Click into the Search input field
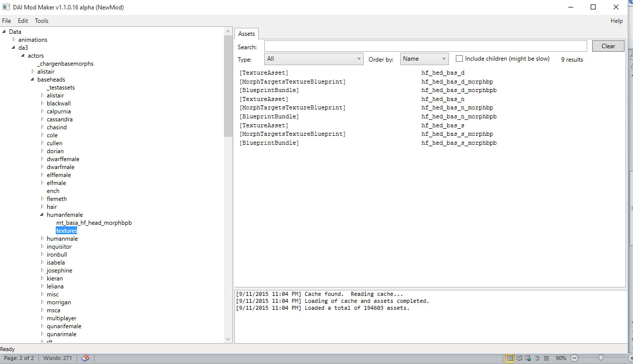This screenshot has width=633, height=364. (x=425, y=46)
